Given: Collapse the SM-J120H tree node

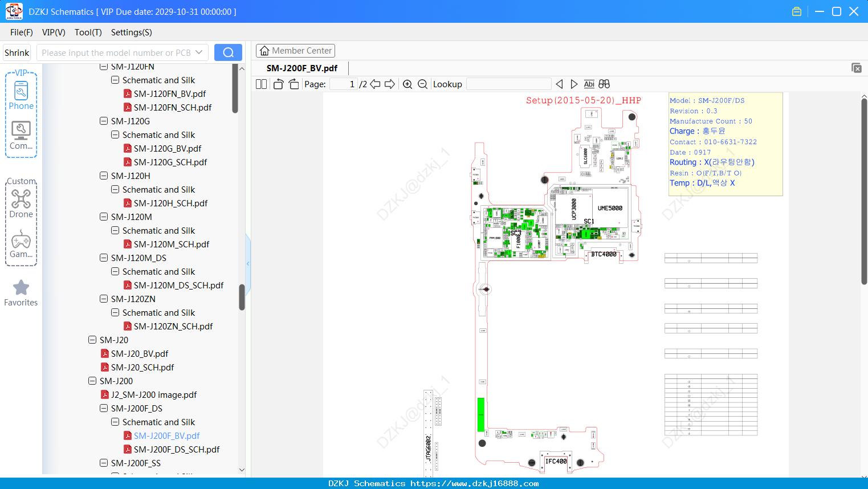Looking at the screenshot, I should point(104,176).
